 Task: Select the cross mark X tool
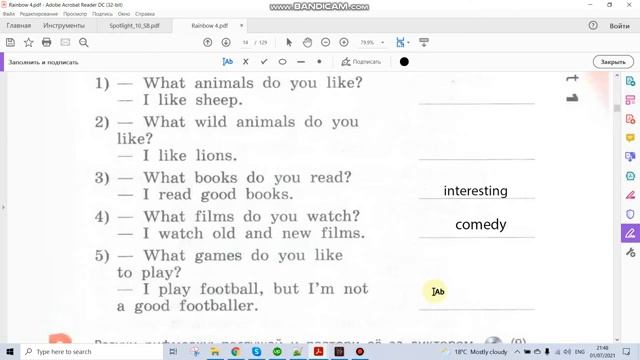click(246, 62)
